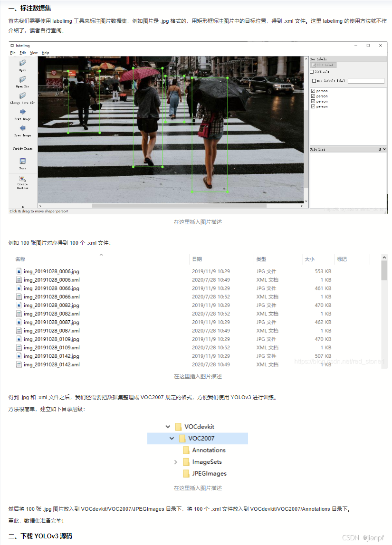Open the File menu in labelImg
The height and width of the screenshot is (545, 392).
(x=12, y=52)
